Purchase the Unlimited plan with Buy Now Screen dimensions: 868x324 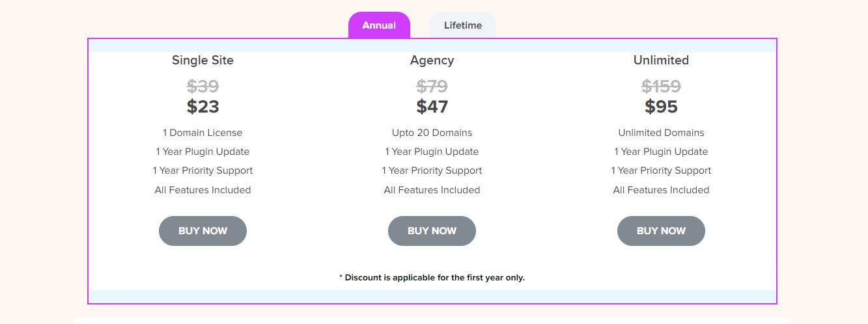(661, 231)
